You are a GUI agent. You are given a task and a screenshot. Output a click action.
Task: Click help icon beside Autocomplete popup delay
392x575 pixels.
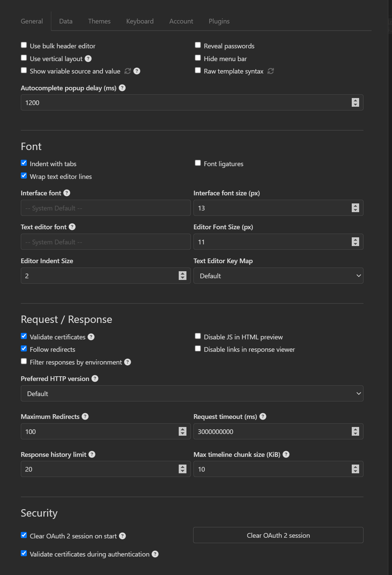pos(122,88)
